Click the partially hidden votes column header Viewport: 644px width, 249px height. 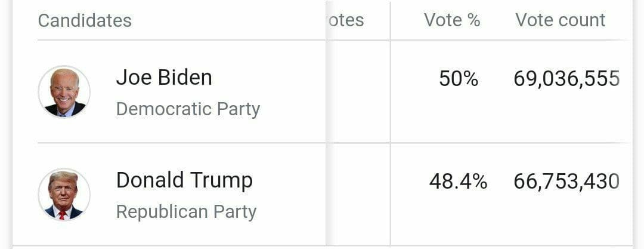pyautogui.click(x=346, y=20)
